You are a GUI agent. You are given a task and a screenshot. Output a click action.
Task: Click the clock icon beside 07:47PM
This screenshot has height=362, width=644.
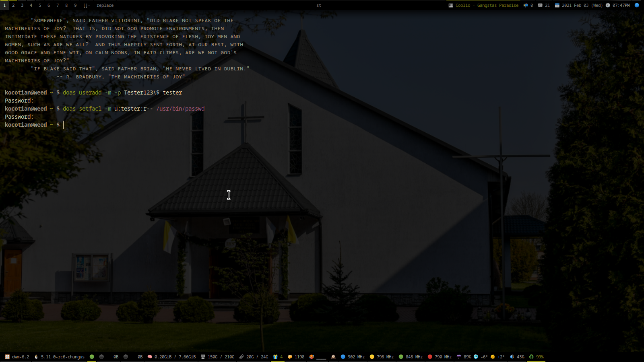coord(608,5)
